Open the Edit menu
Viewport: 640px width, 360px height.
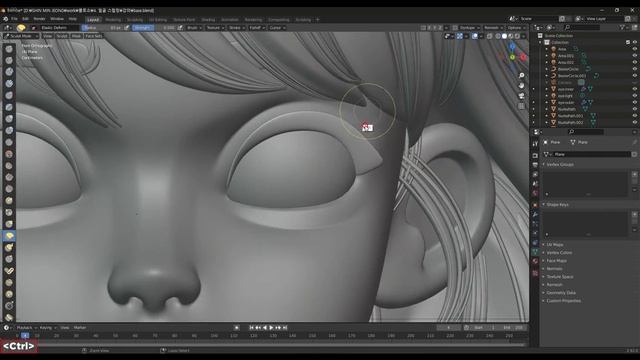(x=25, y=19)
